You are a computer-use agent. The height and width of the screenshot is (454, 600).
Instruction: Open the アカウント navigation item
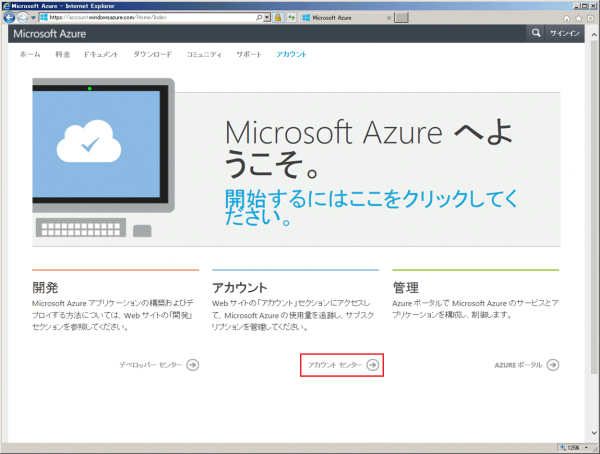(x=291, y=54)
